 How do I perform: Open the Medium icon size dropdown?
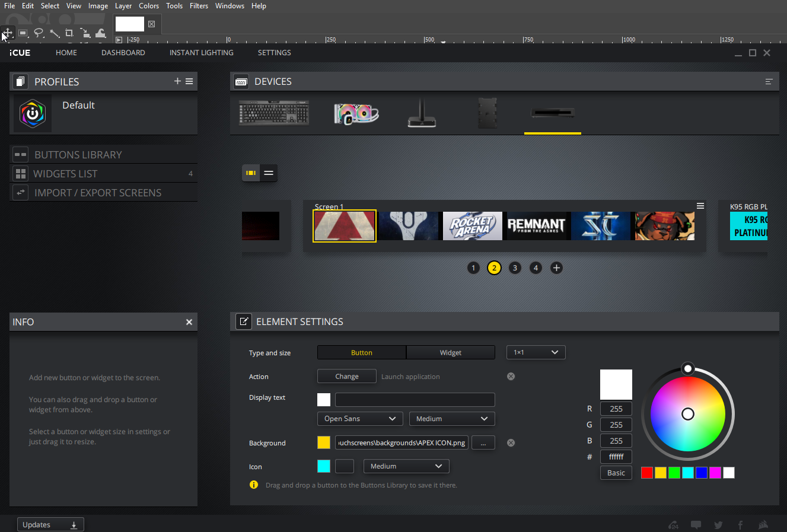tap(406, 466)
